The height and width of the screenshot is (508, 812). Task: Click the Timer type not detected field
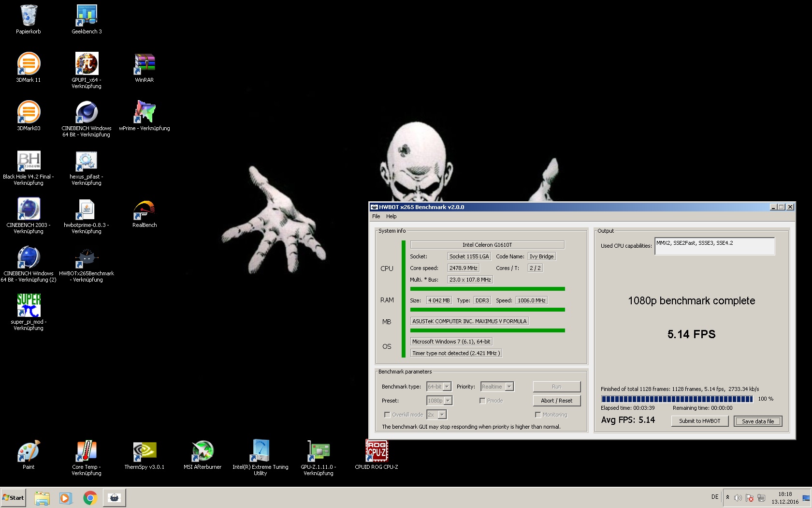pos(456,353)
